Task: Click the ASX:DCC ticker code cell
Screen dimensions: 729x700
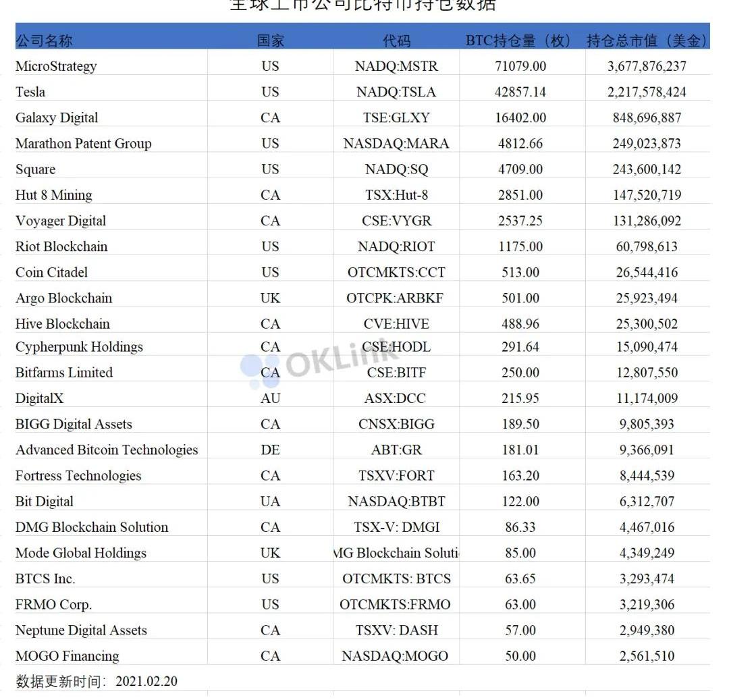Action: click(396, 398)
